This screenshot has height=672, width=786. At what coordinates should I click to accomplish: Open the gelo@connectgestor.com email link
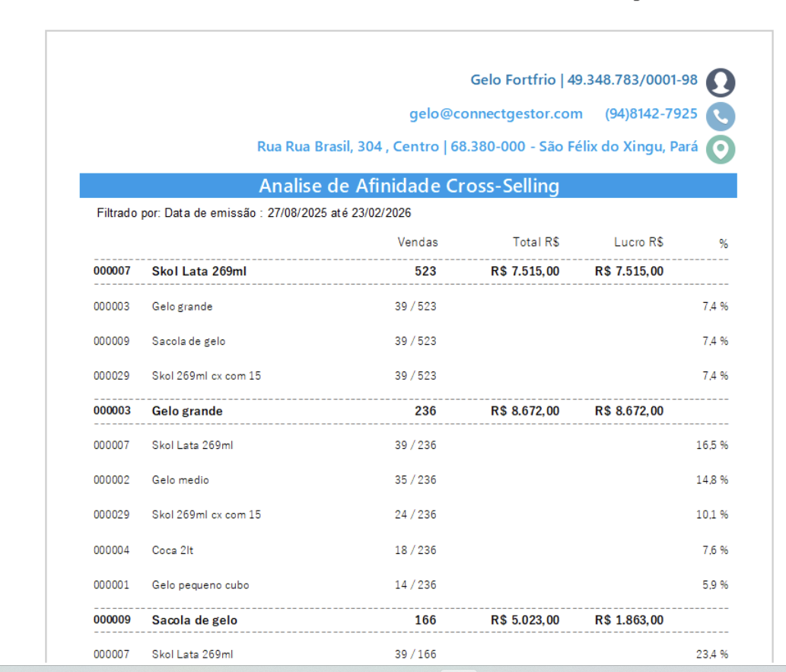tap(495, 114)
